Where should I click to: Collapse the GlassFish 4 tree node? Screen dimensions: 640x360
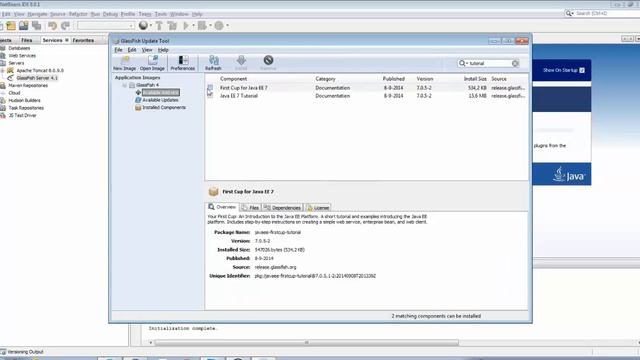coord(124,85)
